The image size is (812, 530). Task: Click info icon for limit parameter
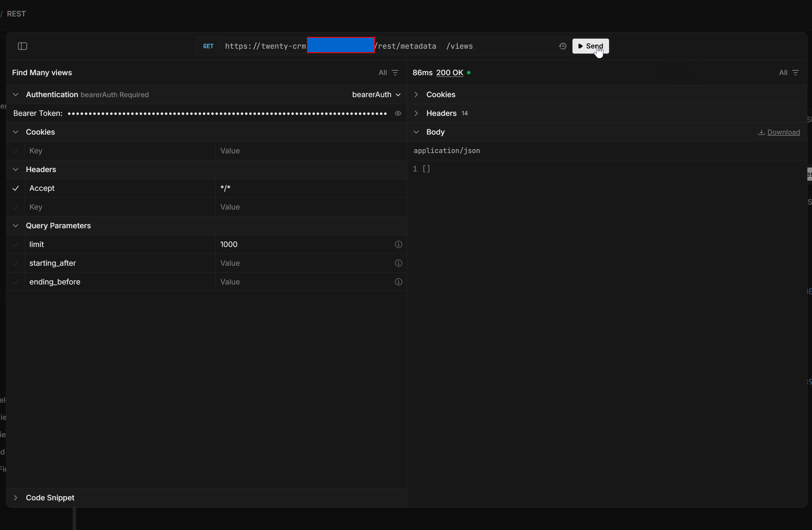tap(398, 244)
